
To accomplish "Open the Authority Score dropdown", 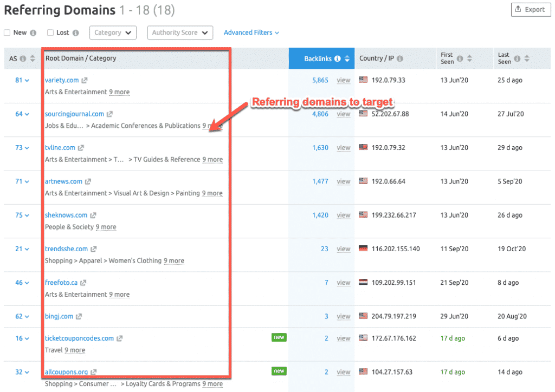I will 180,33.
